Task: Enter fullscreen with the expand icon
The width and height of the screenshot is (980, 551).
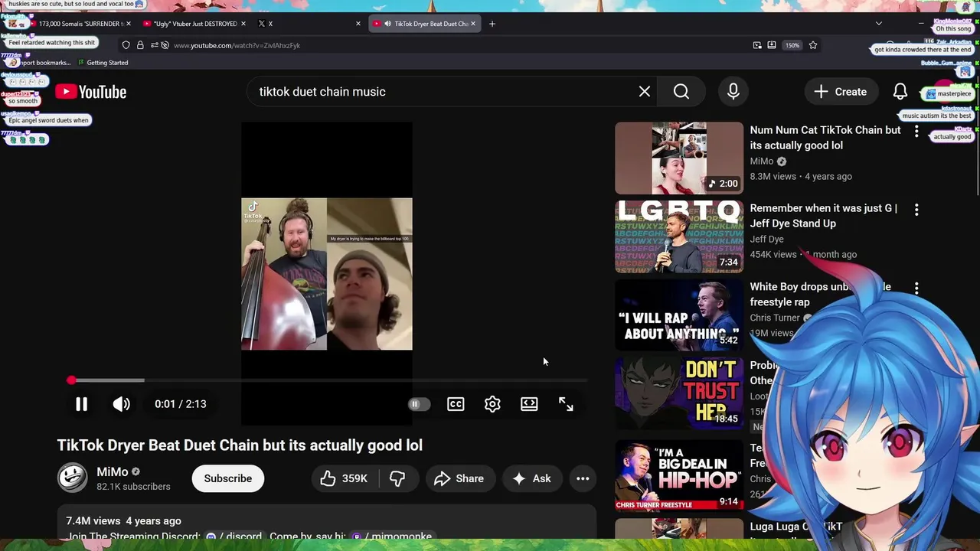Action: [x=566, y=404]
